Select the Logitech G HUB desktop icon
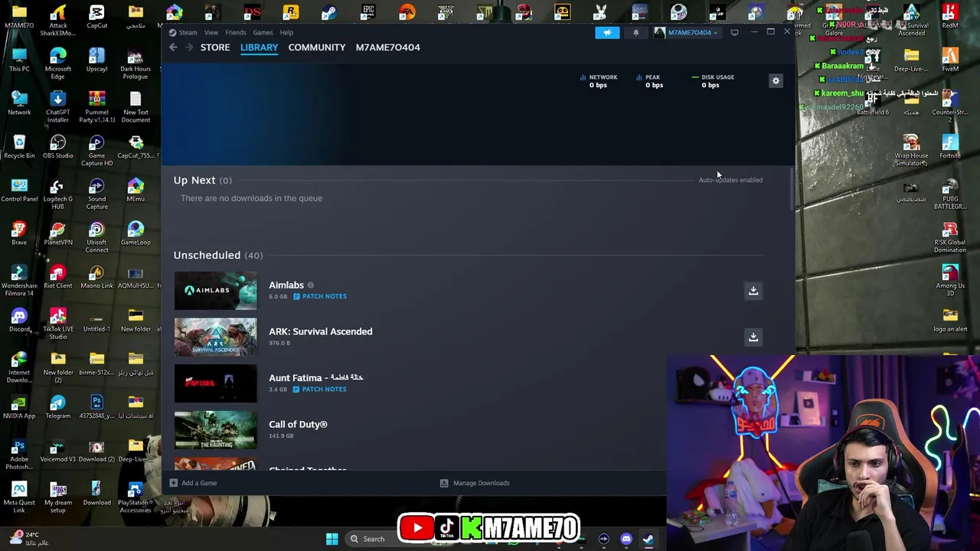Image resolution: width=980 pixels, height=551 pixels. (58, 194)
